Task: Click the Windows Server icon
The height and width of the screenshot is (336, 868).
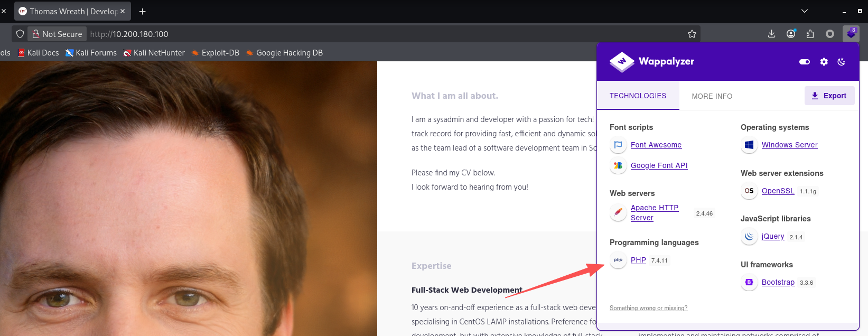Action: point(749,145)
